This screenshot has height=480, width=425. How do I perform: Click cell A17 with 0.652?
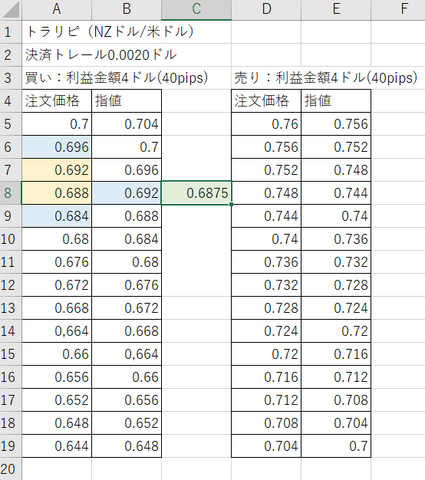coord(57,400)
